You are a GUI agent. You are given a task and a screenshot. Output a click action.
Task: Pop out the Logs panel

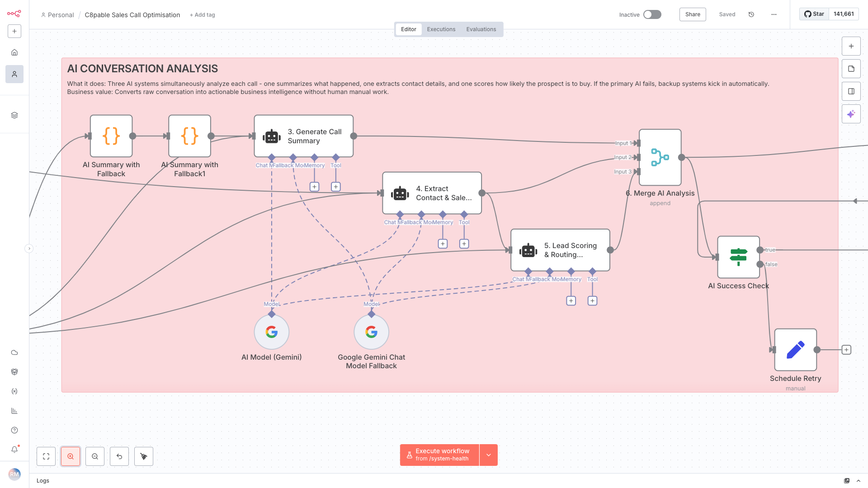(847, 481)
